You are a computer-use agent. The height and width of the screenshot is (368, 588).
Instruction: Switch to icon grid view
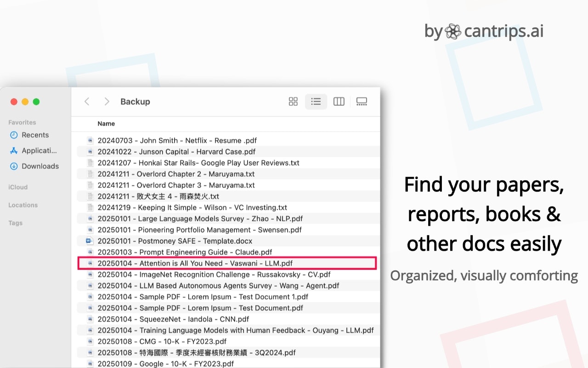point(293,102)
